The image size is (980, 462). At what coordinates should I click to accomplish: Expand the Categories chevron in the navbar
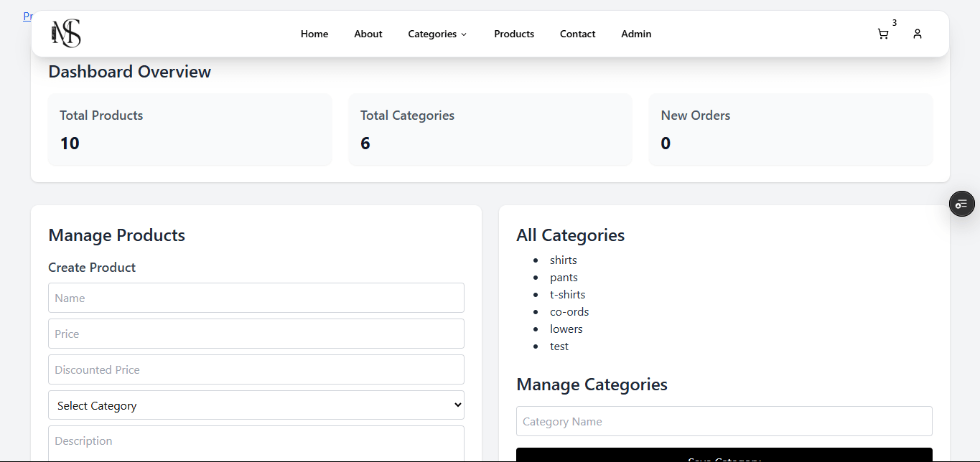pos(464,34)
